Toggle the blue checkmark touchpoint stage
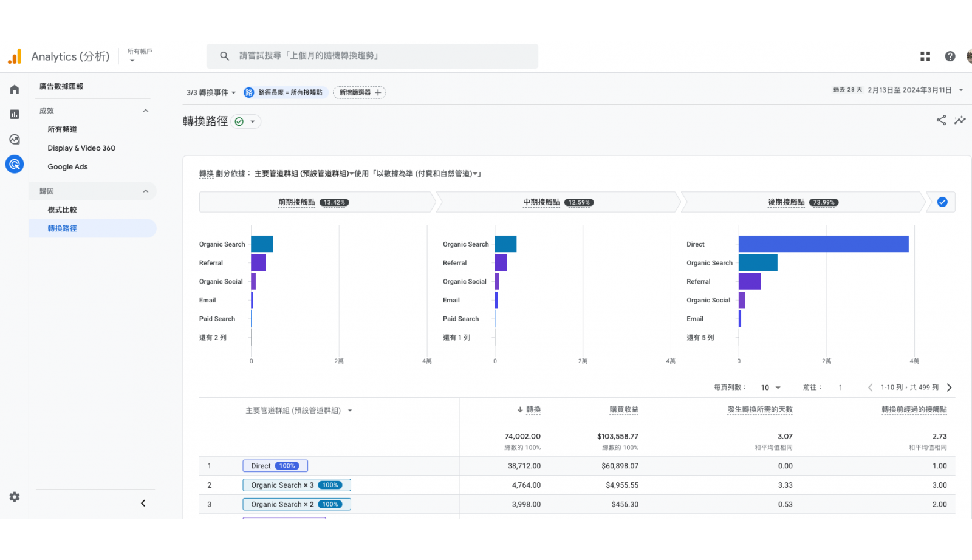Screen dimensions: 972x560 click(x=942, y=202)
